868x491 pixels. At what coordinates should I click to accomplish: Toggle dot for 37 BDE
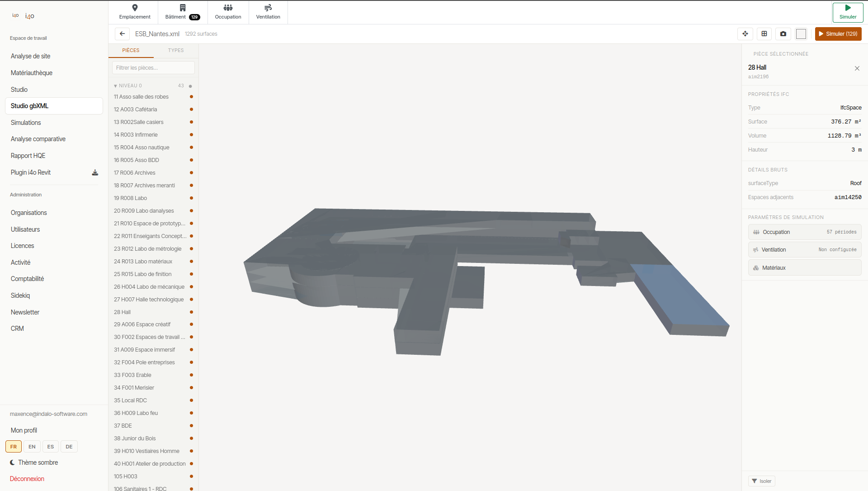click(191, 426)
